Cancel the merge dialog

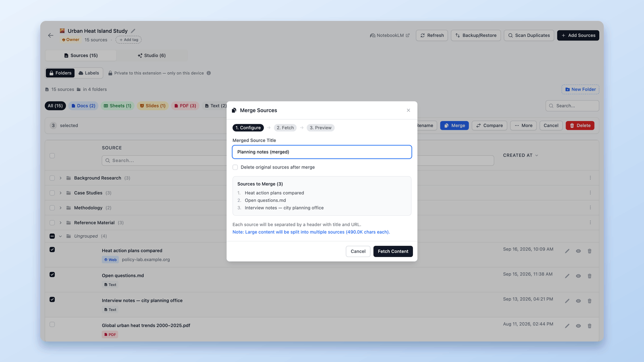pyautogui.click(x=358, y=251)
